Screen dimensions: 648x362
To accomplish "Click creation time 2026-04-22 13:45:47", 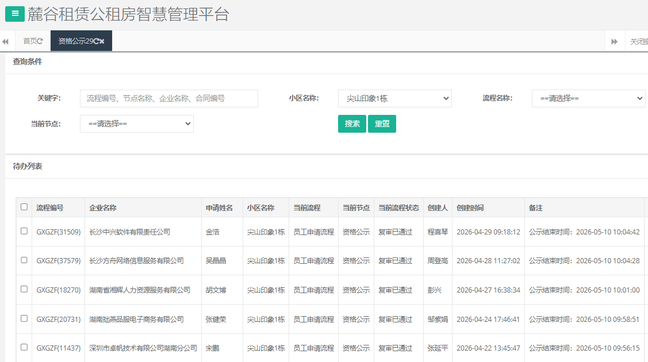I will coord(488,348).
